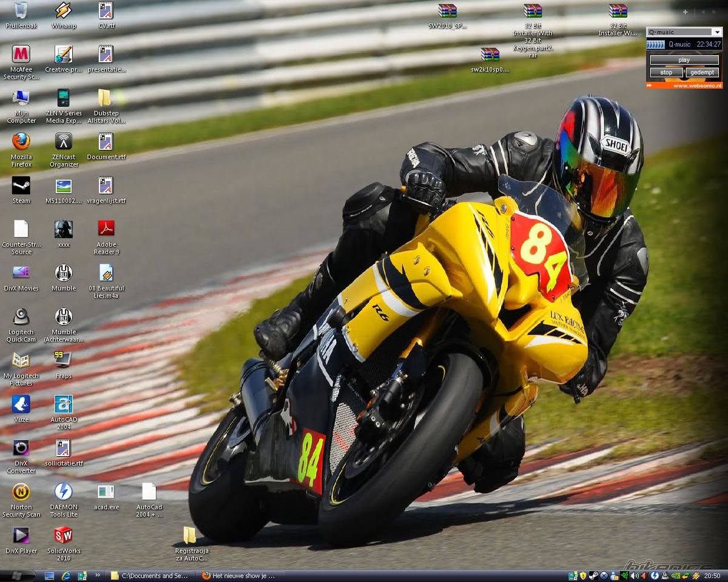Select the Prullenbak recycle bin

21,11
